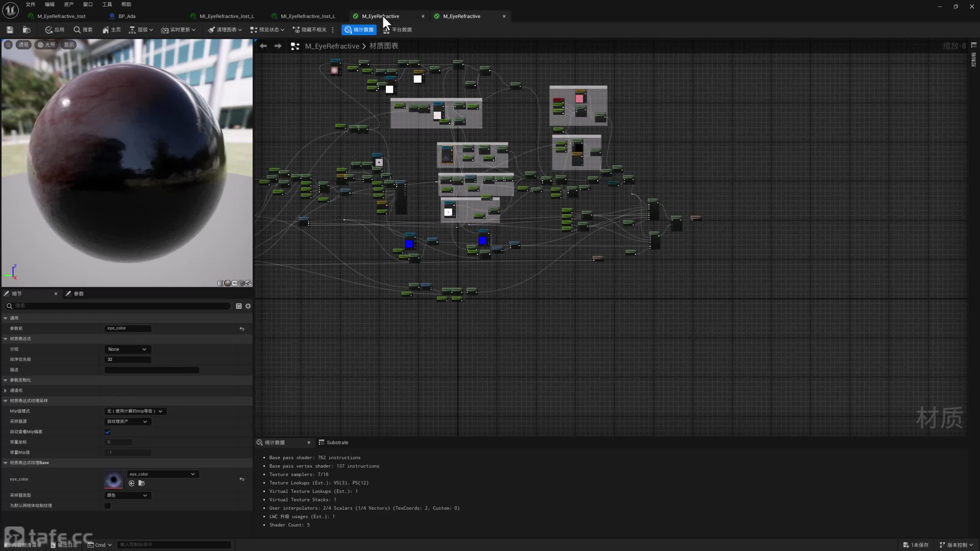Open the 采样器源 sampler source dropdown
The height and width of the screenshot is (551, 980).
click(x=128, y=421)
